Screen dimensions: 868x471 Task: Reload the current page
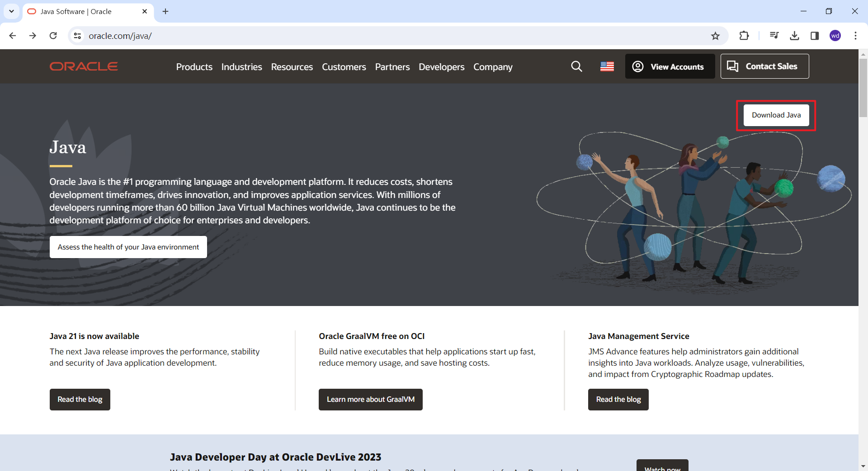click(x=53, y=36)
